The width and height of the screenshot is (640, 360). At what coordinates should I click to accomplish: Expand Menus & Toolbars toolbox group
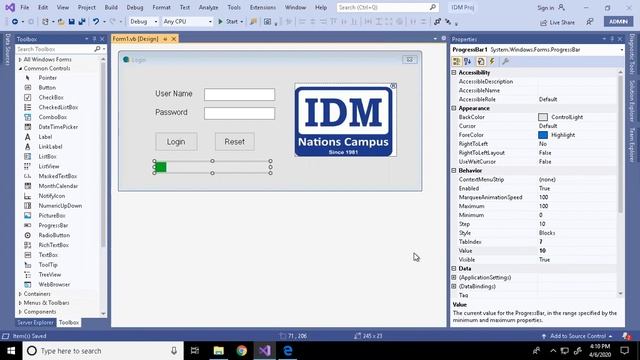[20, 303]
